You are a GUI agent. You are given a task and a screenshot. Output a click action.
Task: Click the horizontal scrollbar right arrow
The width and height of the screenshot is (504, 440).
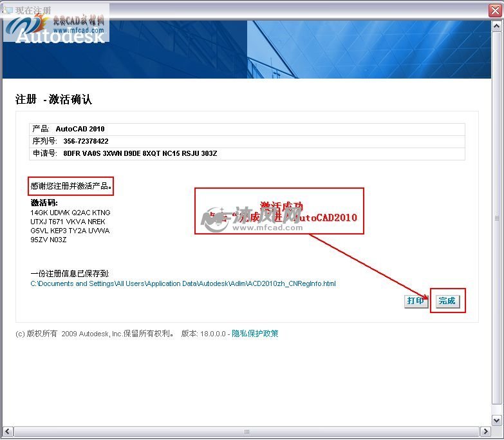click(x=485, y=432)
